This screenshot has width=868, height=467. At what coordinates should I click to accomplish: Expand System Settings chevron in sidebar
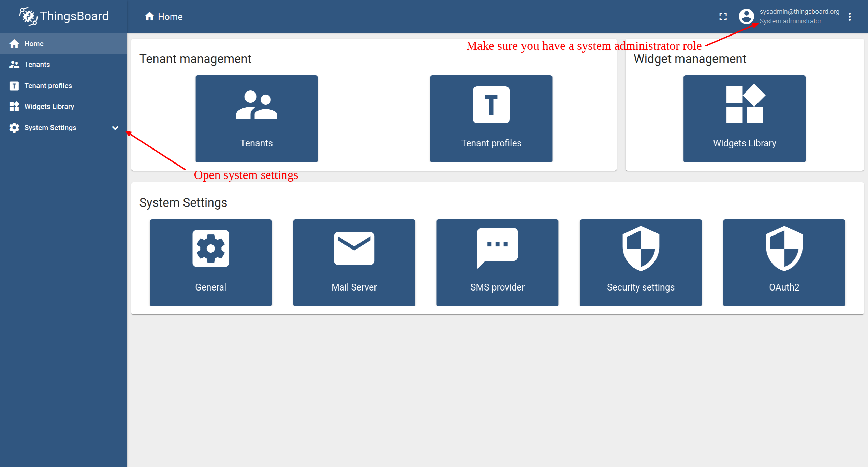click(115, 128)
